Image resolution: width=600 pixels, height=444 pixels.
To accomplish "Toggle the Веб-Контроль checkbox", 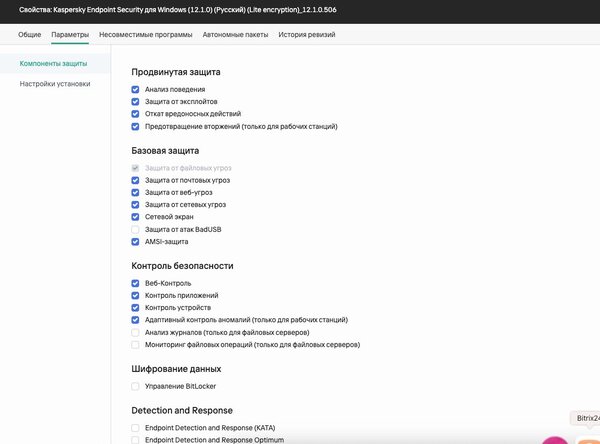I will (135, 283).
